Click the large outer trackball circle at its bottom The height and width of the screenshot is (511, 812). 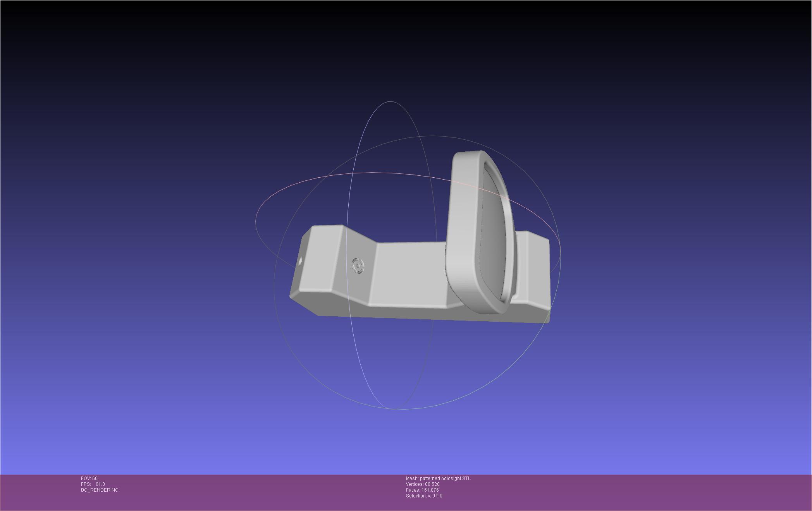click(403, 409)
